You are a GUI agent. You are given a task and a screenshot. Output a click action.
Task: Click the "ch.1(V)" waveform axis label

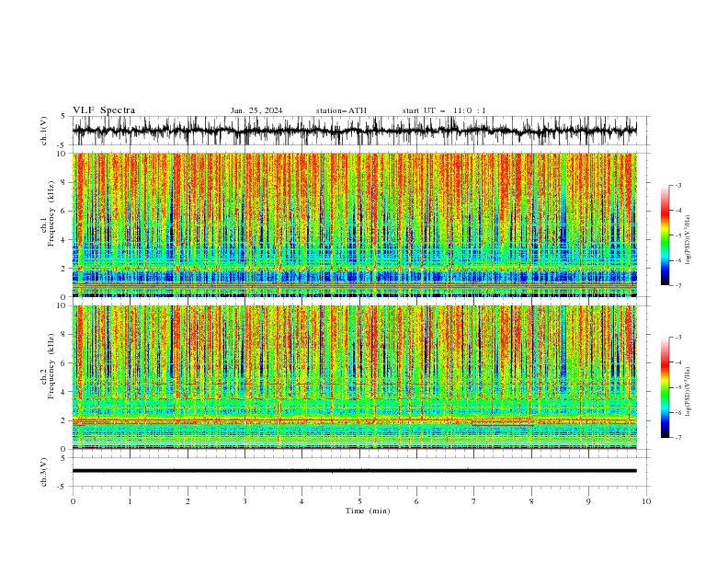[44, 131]
